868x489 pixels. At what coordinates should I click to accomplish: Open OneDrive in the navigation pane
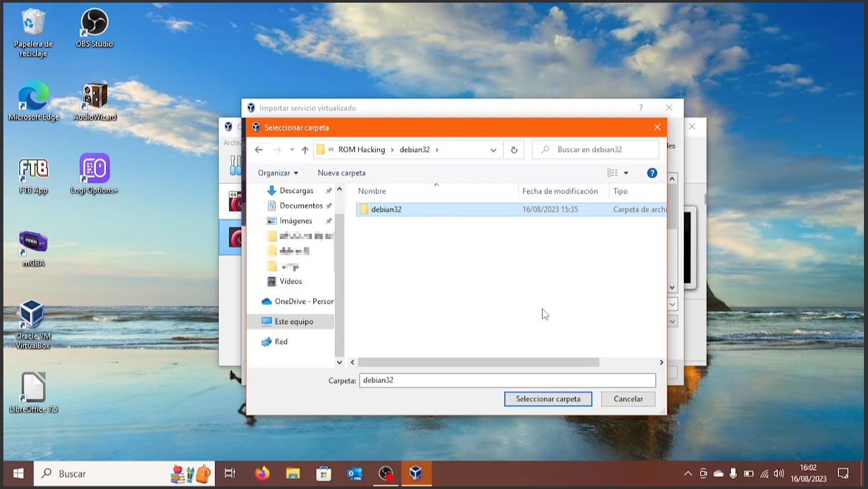(303, 302)
